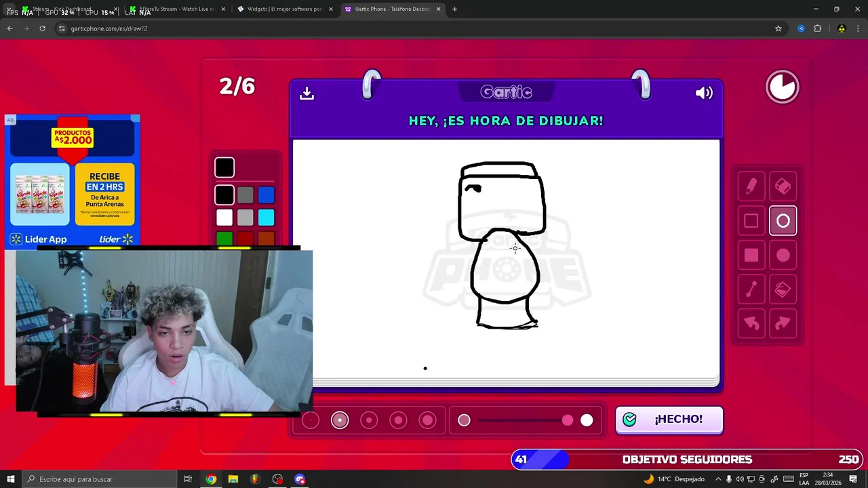
Task: Reload the page with refresh icon
Action: point(42,28)
